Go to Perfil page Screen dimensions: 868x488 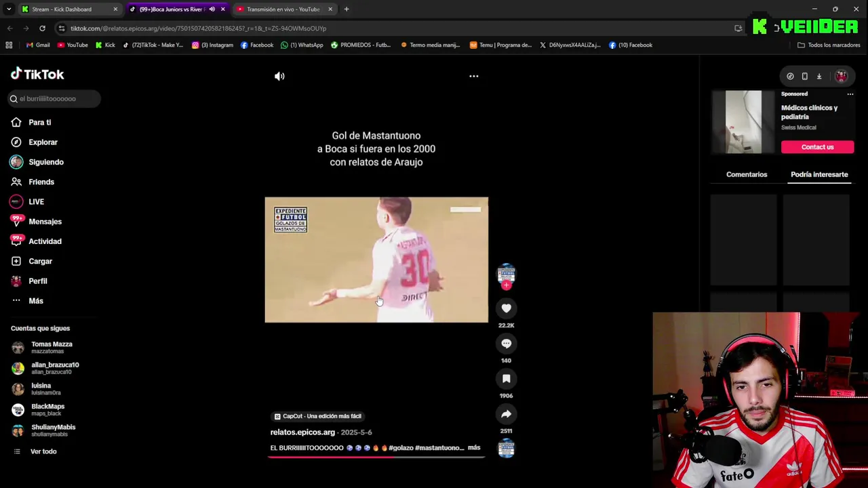(37, 281)
